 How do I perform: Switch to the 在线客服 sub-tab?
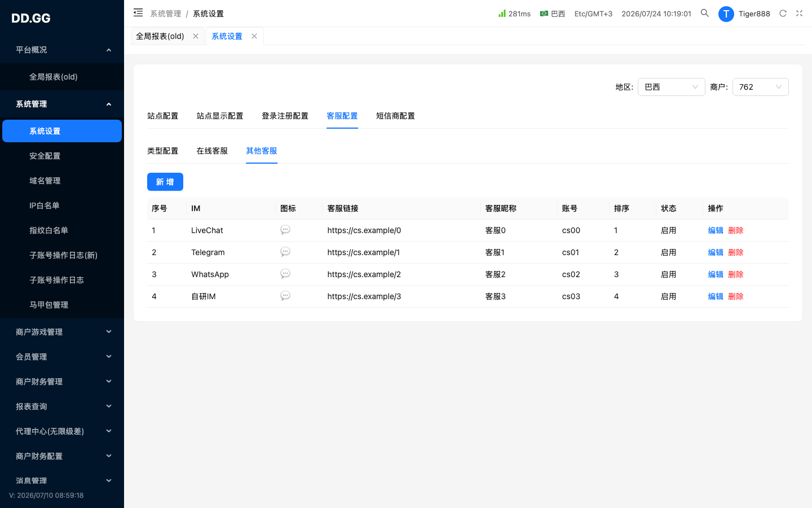[212, 151]
